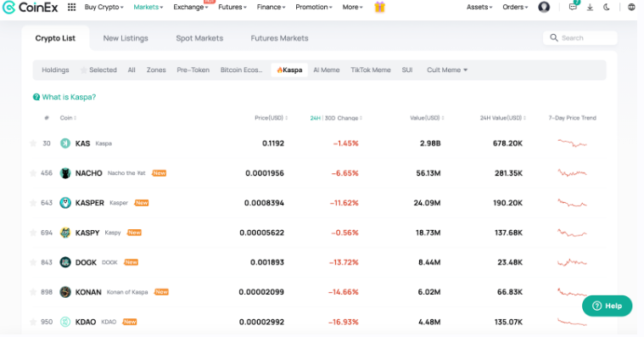Select the SUI filter

click(x=407, y=70)
